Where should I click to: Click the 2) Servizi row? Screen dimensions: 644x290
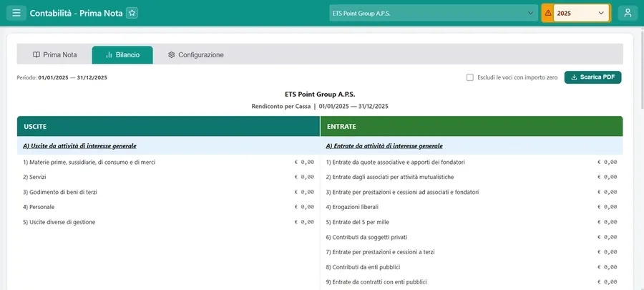tap(168, 177)
